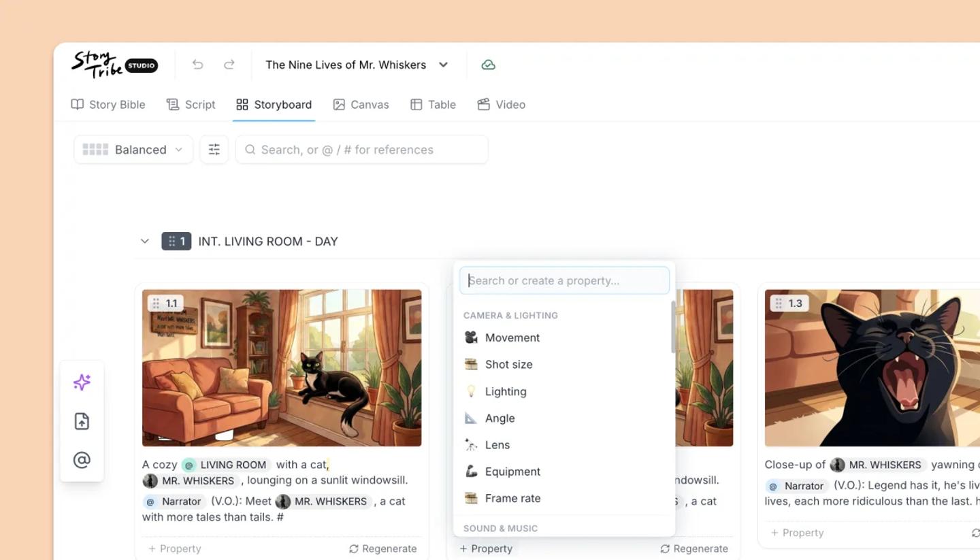This screenshot has width=980, height=560.
Task: Go to the Video tab
Action: [501, 105]
